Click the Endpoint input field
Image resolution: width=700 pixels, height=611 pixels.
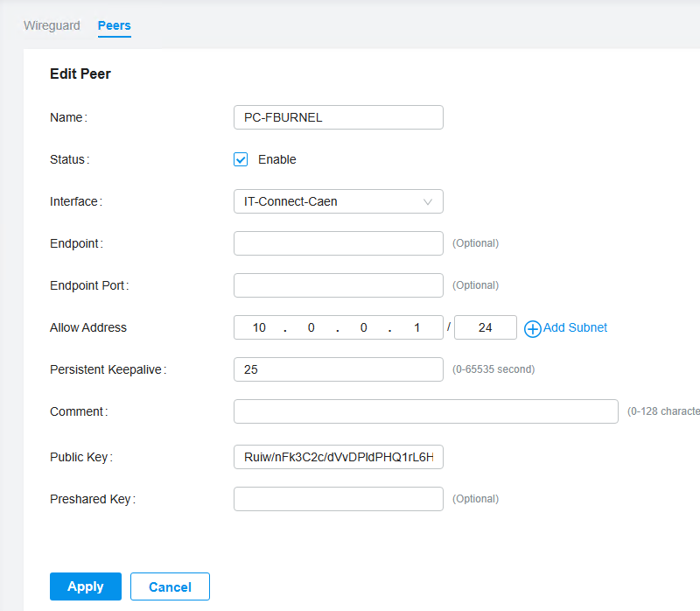(338, 243)
